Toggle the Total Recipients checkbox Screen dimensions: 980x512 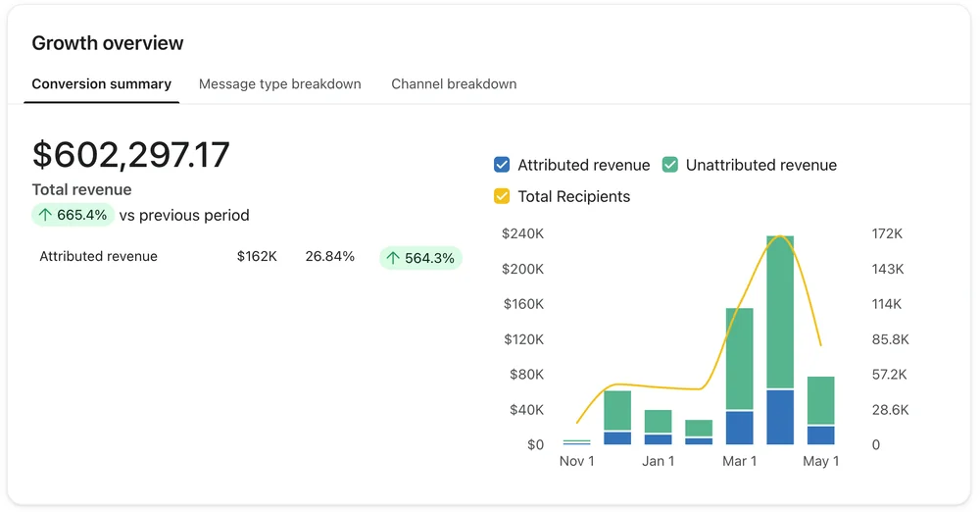coord(501,196)
